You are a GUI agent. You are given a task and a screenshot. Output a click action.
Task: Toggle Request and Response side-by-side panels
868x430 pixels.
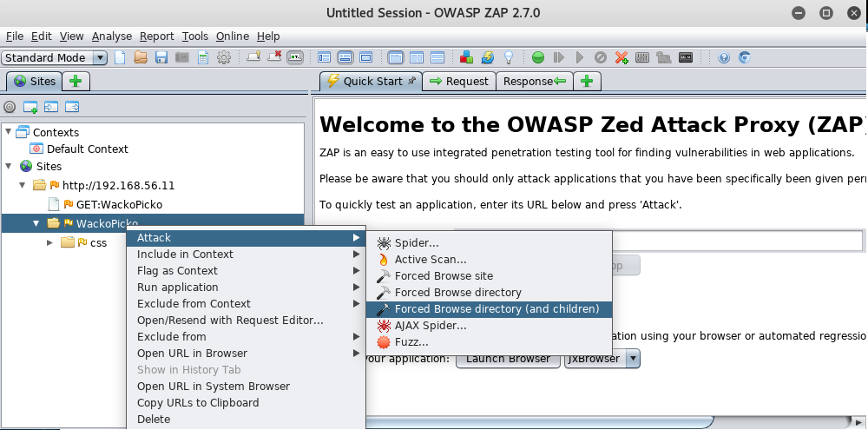pos(417,57)
